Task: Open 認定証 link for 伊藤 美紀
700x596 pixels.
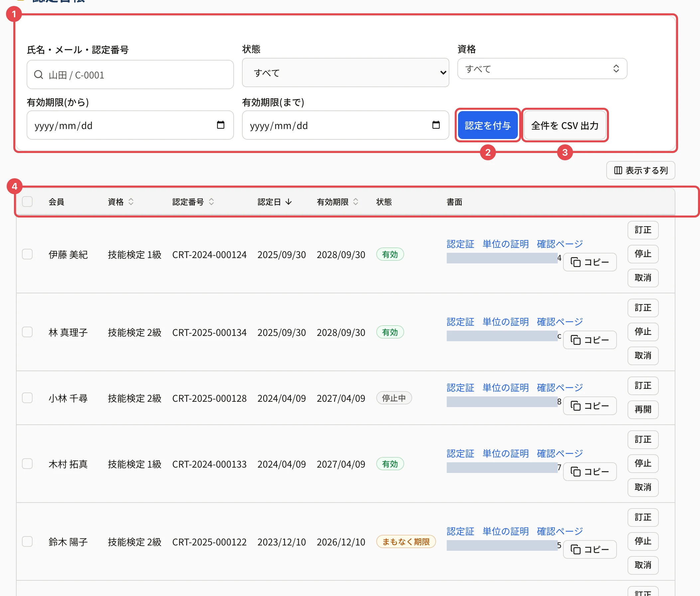Action: click(x=460, y=244)
